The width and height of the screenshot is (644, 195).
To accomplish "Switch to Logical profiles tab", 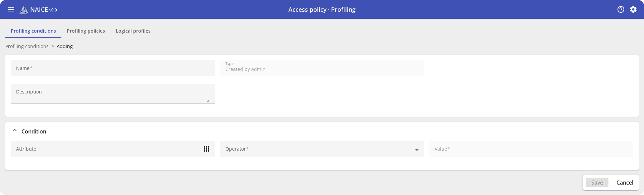I will click(133, 31).
